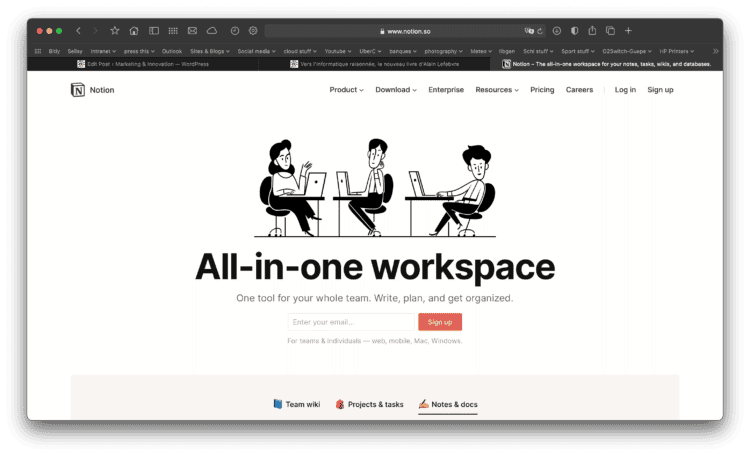Expand the Youtube bookmarks folder

[338, 51]
